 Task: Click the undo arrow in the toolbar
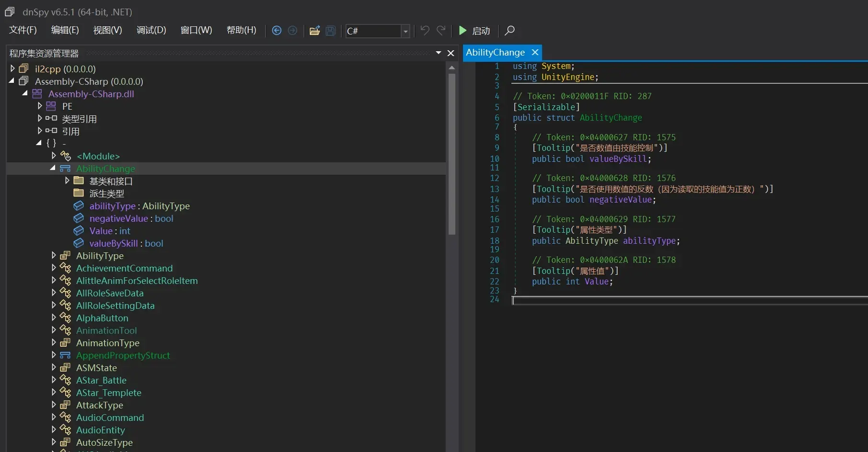pyautogui.click(x=425, y=31)
